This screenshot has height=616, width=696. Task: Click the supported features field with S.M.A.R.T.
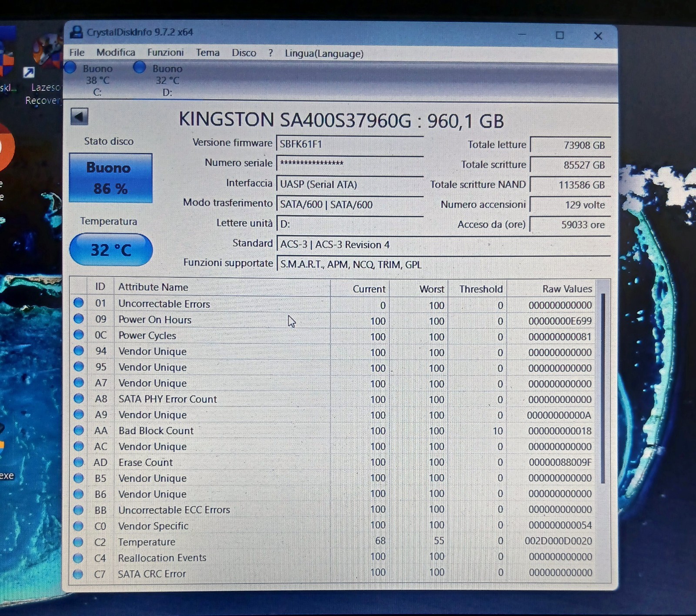coord(443,264)
